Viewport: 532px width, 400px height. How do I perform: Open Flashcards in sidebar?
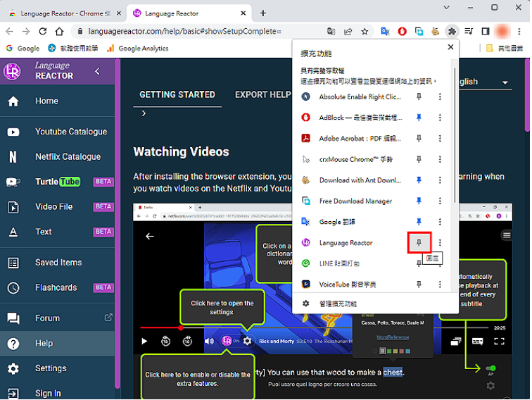[x=57, y=287]
